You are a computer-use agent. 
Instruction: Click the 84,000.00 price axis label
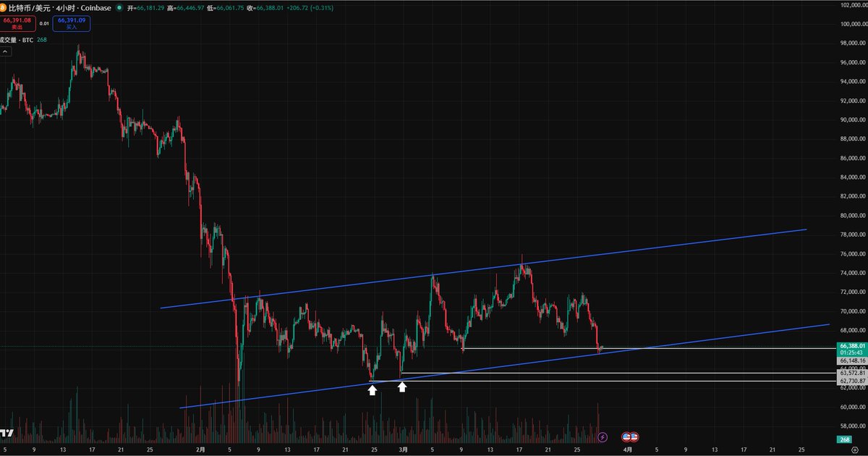tap(853, 177)
